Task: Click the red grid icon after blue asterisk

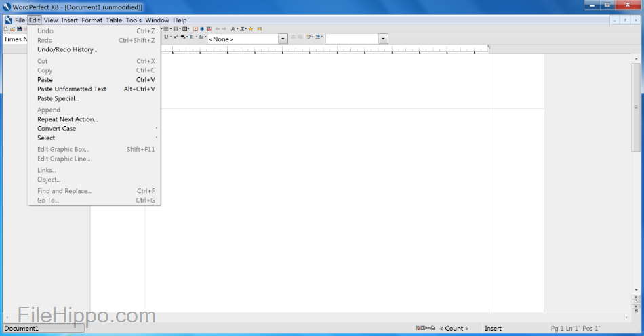Action: tap(209, 29)
